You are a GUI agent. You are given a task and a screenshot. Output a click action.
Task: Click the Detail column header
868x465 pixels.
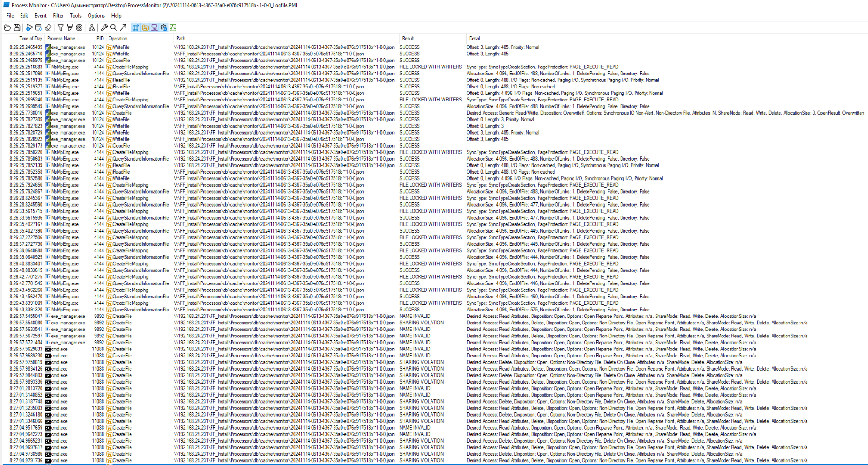pos(474,39)
